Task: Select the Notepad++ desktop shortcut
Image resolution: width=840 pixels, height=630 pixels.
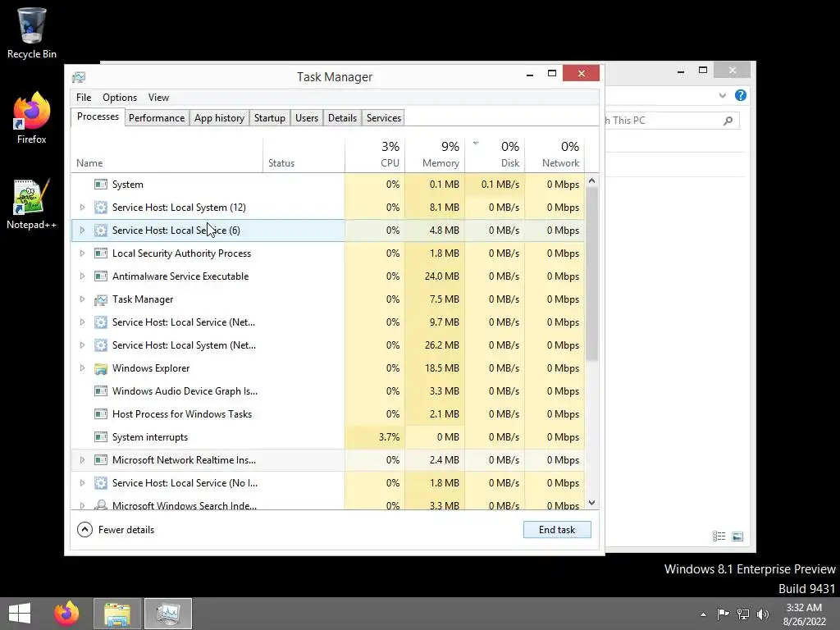Action: [x=32, y=204]
